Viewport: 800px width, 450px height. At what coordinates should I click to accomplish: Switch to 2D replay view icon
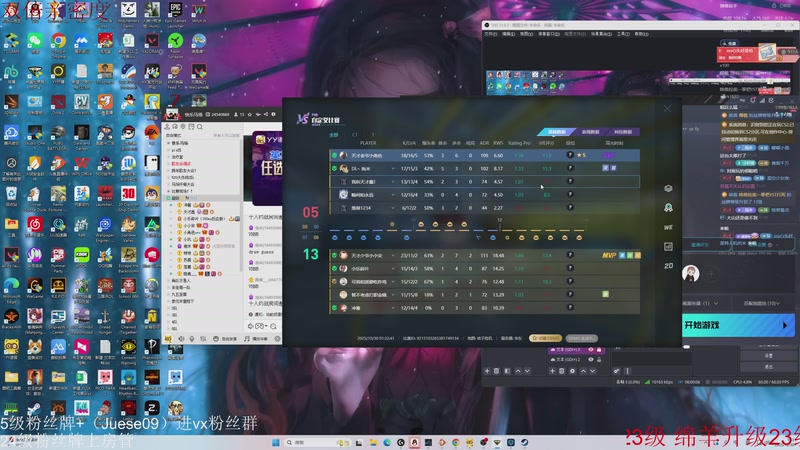(668, 266)
